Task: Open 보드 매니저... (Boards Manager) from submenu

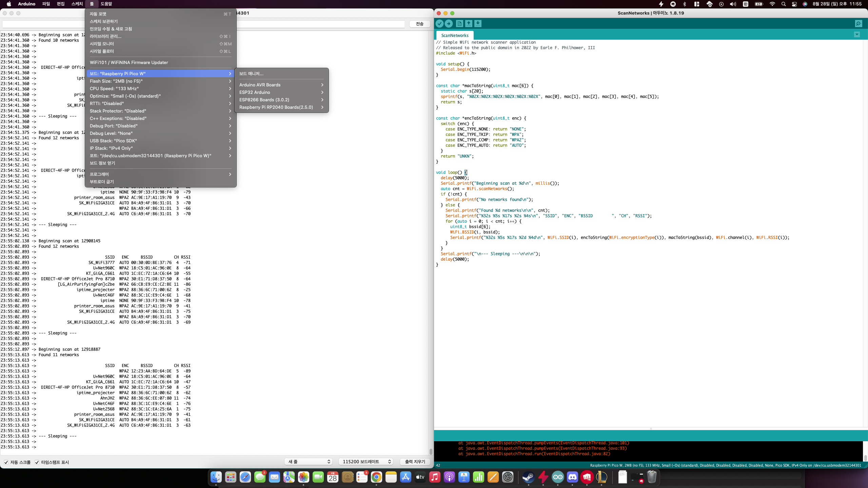Action: 281,74
